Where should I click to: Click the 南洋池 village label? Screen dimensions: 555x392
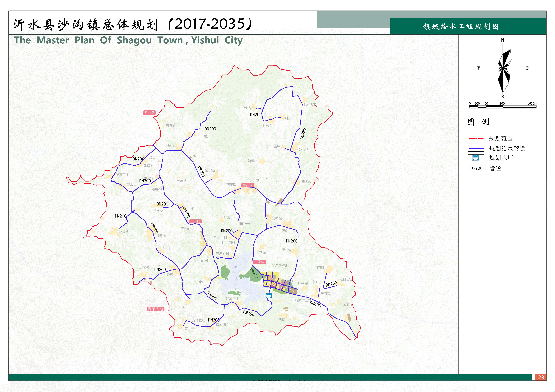click(x=205, y=261)
